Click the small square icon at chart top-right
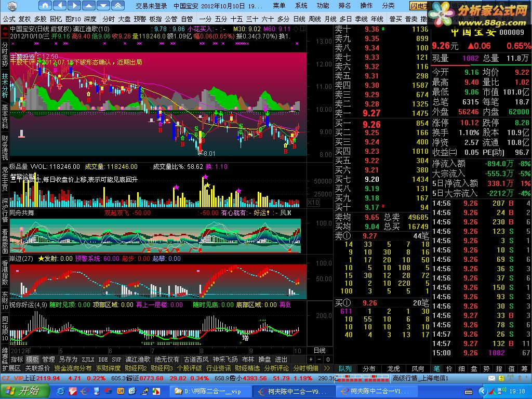532x399 pixels. 303,29
